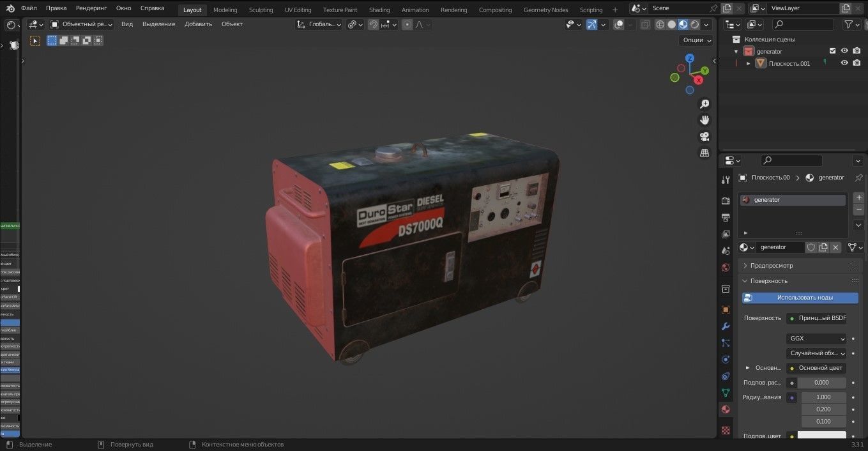This screenshot has height=451, width=868.
Task: Expand the 'Основн...' base color row
Action: (x=748, y=368)
